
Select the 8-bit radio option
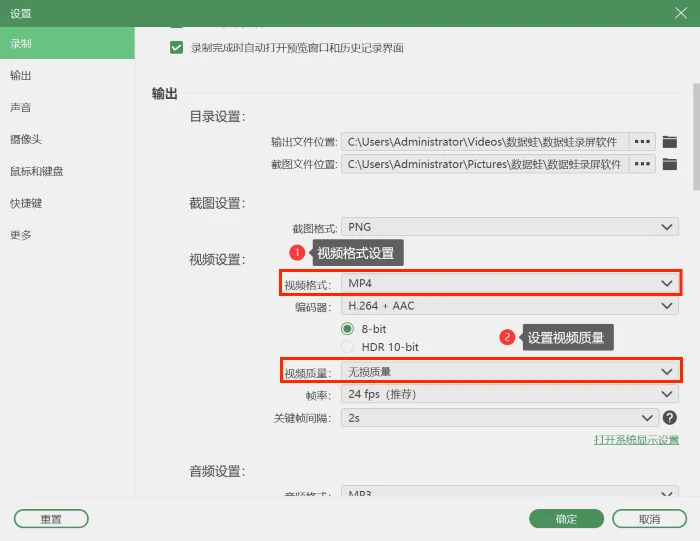click(347, 329)
